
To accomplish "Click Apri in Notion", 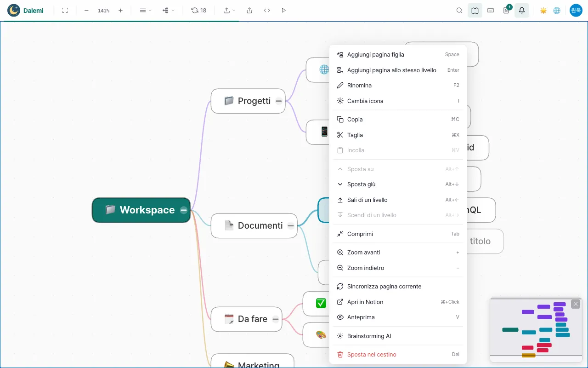I will point(398,302).
